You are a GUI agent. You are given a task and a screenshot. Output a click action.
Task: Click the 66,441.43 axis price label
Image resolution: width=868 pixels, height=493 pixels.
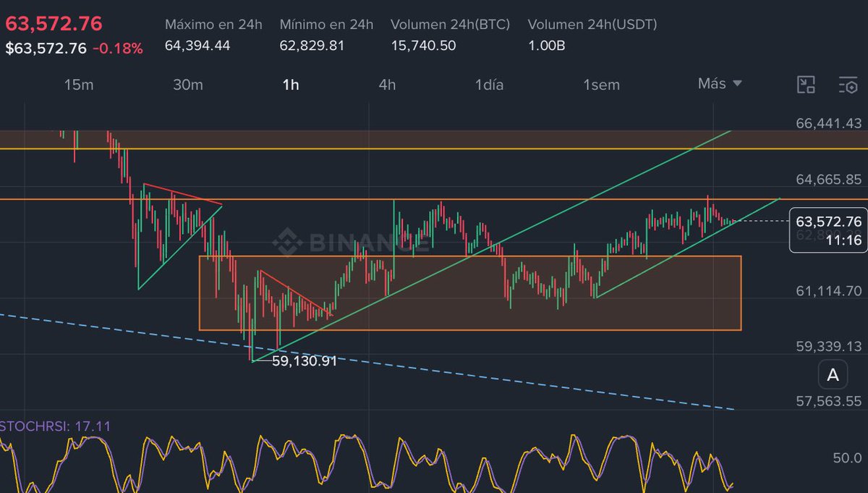pos(829,123)
